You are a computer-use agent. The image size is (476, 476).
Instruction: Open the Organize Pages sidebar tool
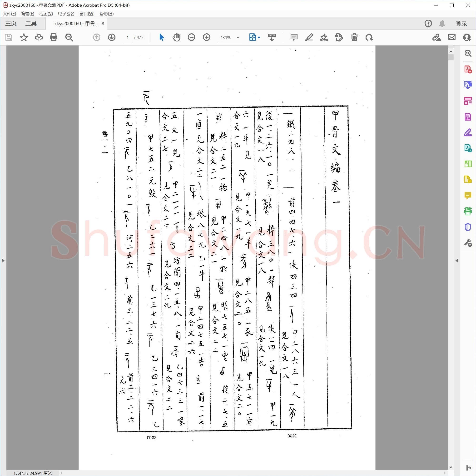point(468,101)
